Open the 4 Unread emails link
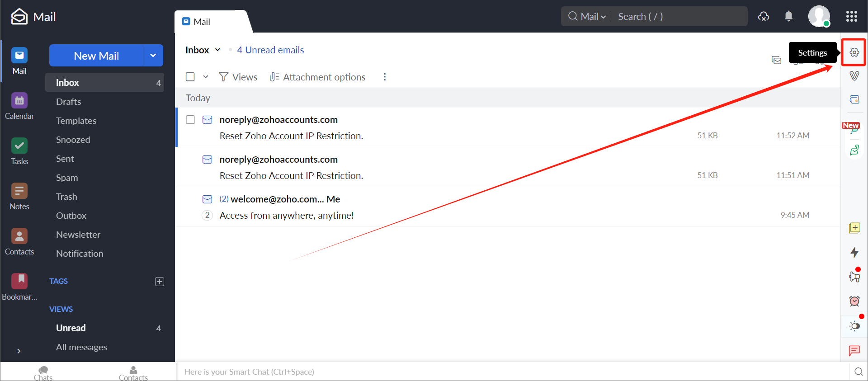Screen dimensions: 868x381 (270, 50)
